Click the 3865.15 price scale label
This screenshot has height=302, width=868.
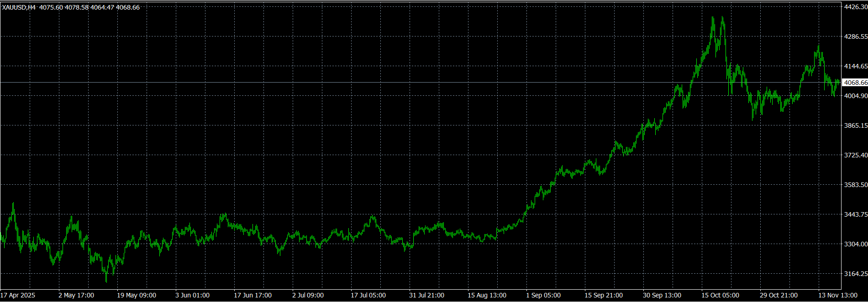tap(855, 125)
